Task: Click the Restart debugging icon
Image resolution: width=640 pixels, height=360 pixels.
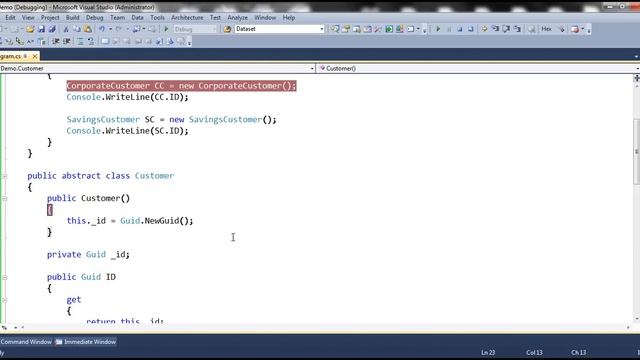Action: [471, 29]
